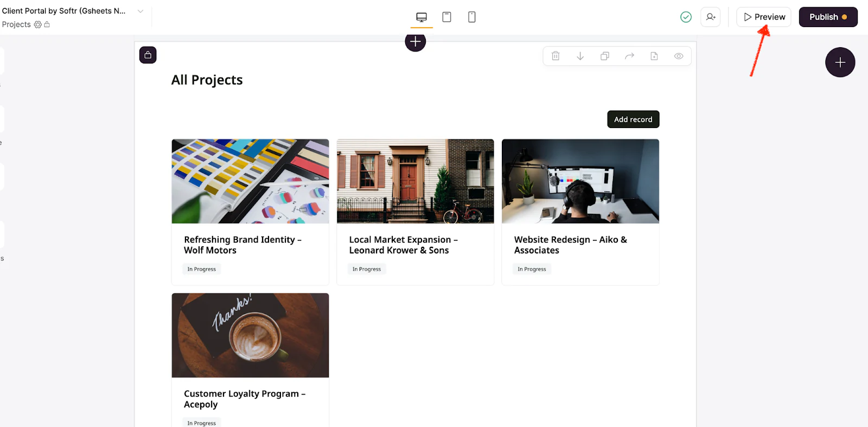This screenshot has width=868, height=427.
Task: Insert block above using top plus button
Action: tap(415, 41)
